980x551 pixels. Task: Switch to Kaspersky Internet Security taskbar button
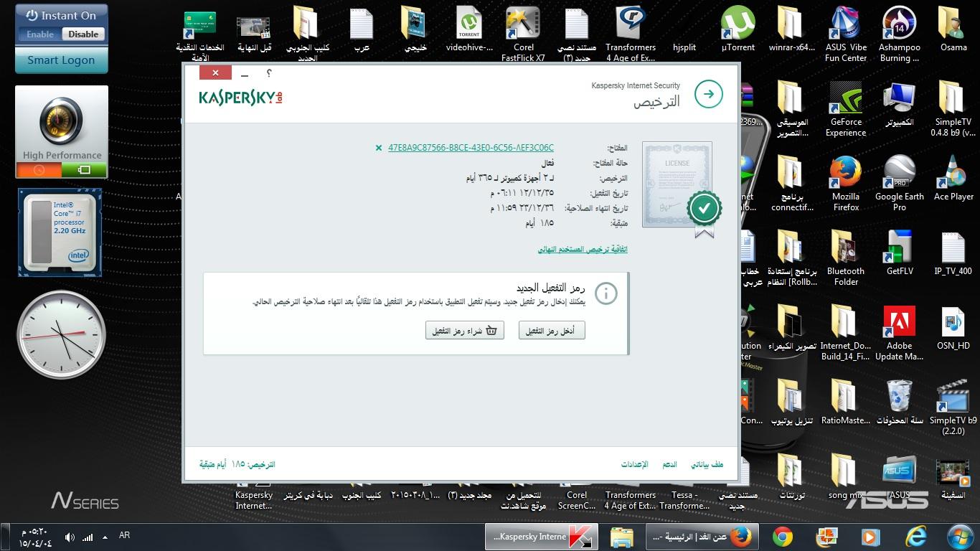pyautogui.click(x=542, y=537)
